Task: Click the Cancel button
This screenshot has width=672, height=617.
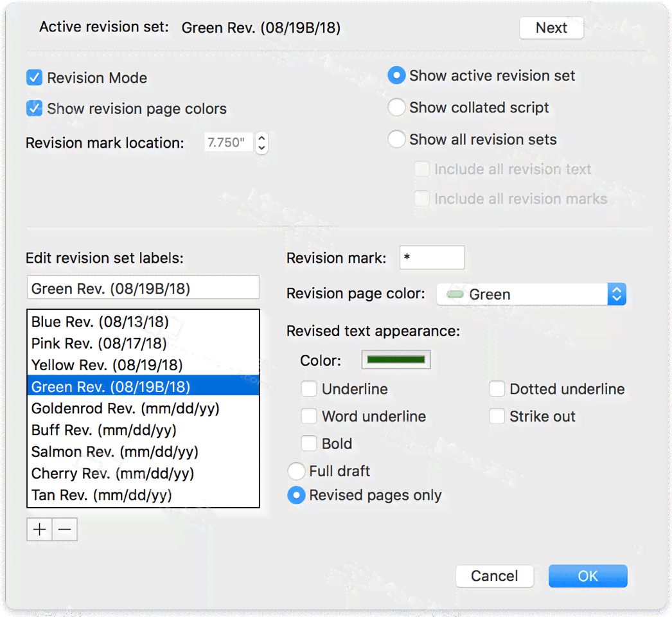Action: click(x=495, y=576)
